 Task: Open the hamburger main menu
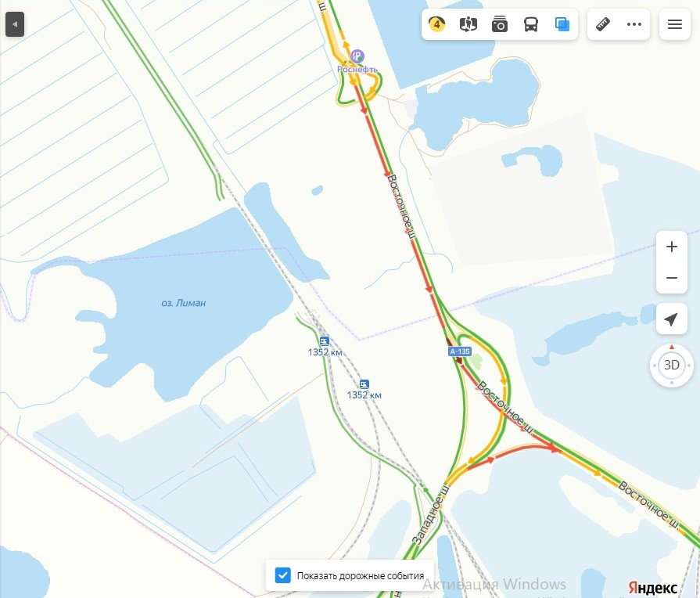[674, 24]
